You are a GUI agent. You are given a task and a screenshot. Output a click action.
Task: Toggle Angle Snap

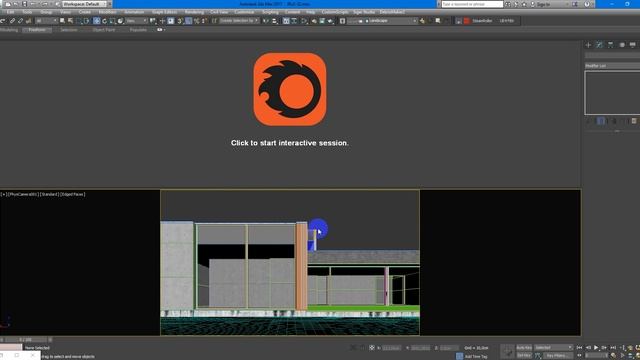coord(188,20)
